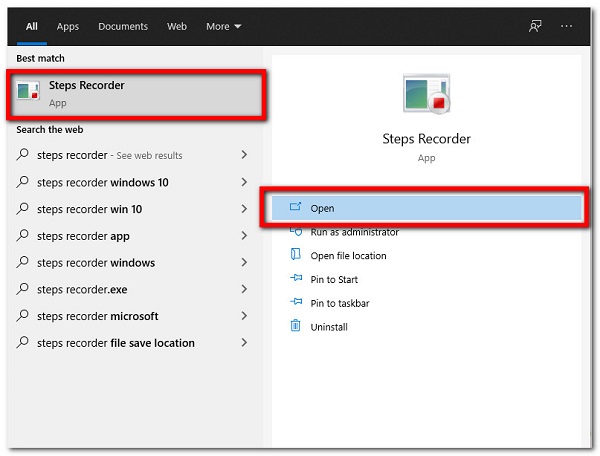Expand arrow for 'See web results' row
The height and width of the screenshot is (456, 600).
coord(244,155)
